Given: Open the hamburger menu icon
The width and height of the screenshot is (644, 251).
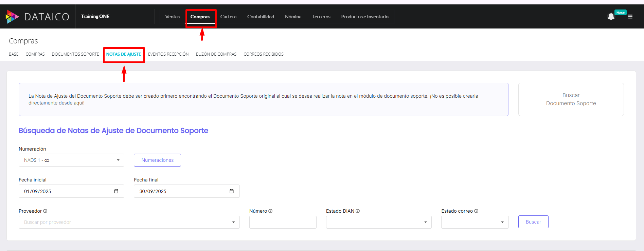Looking at the screenshot, I should [x=630, y=17].
